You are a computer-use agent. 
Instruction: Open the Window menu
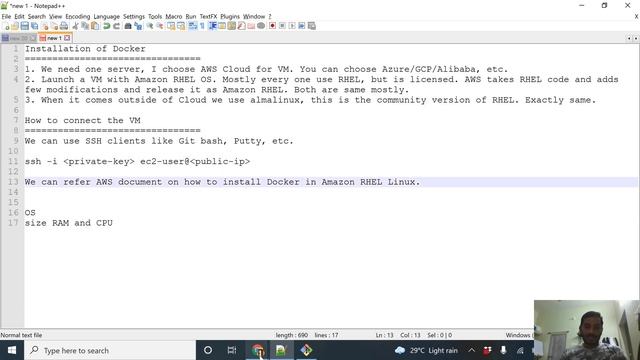tap(254, 16)
